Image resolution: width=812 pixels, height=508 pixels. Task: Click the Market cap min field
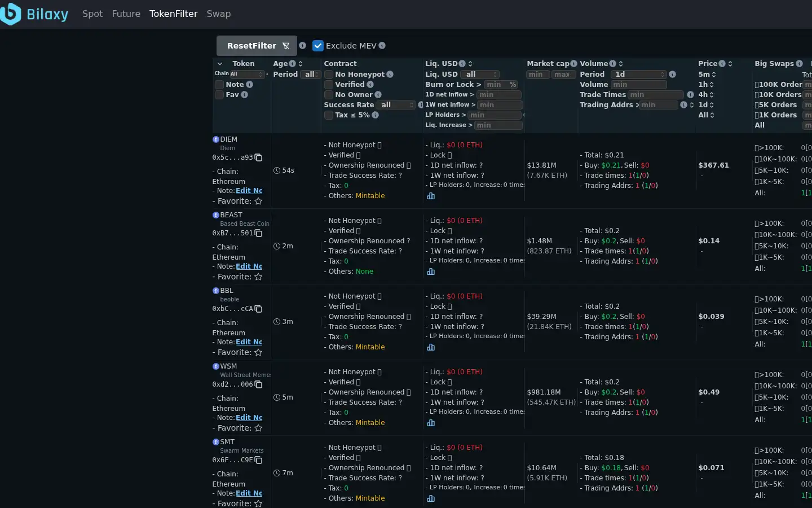[538, 75]
